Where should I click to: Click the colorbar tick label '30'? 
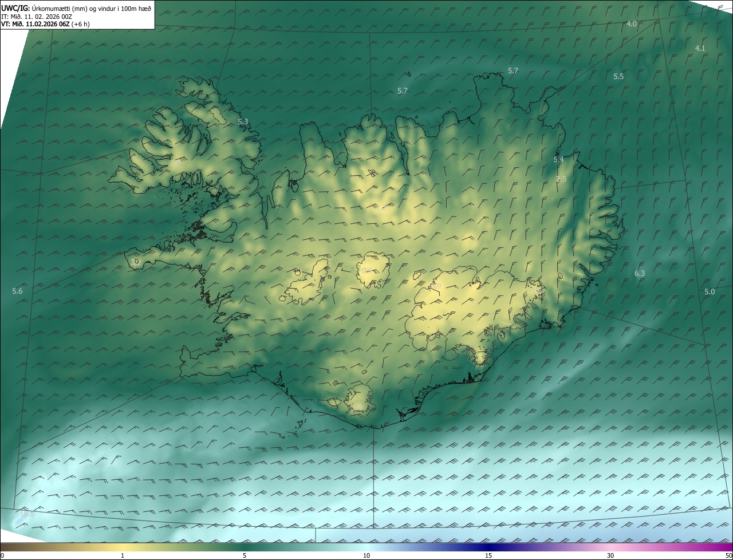pyautogui.click(x=610, y=555)
